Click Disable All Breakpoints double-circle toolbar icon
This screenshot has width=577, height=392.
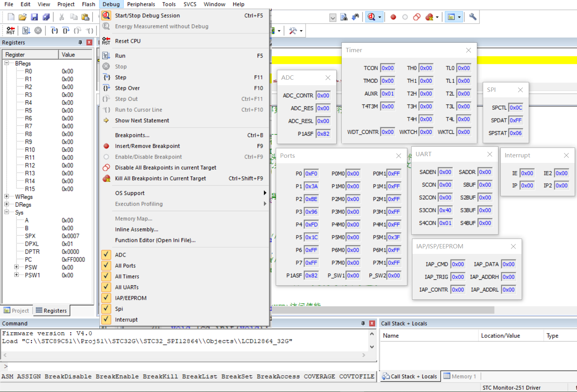click(417, 17)
